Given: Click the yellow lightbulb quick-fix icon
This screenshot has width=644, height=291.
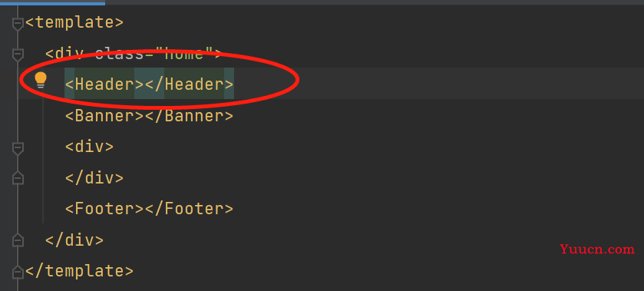Looking at the screenshot, I should (41, 80).
